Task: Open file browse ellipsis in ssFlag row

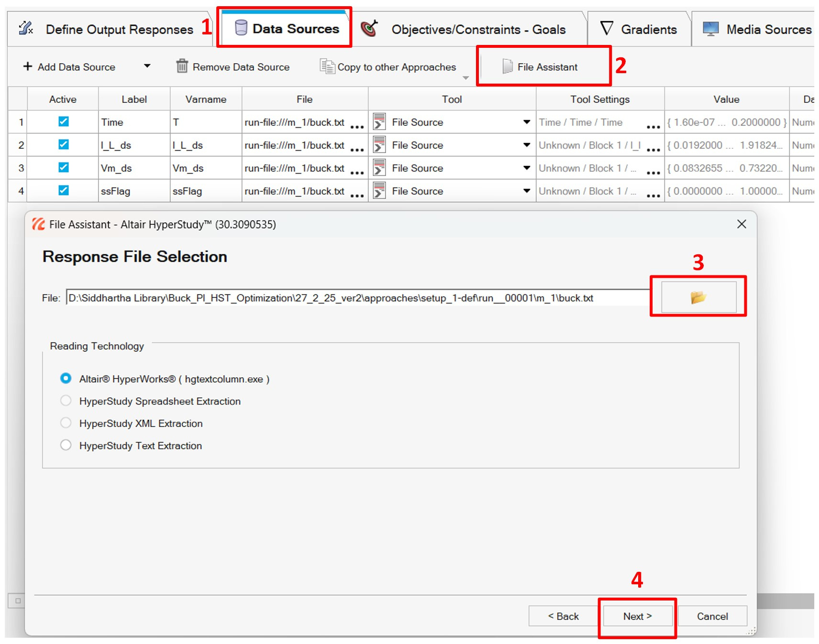Action: 357,196
